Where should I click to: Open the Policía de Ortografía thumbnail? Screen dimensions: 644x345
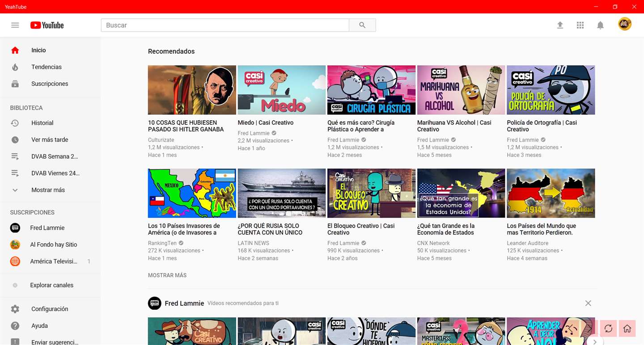pyautogui.click(x=551, y=90)
